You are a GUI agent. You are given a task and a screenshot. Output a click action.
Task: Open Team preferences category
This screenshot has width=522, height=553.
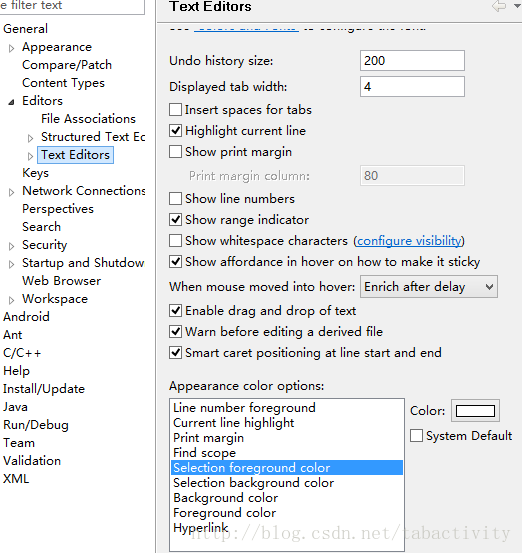[19, 443]
